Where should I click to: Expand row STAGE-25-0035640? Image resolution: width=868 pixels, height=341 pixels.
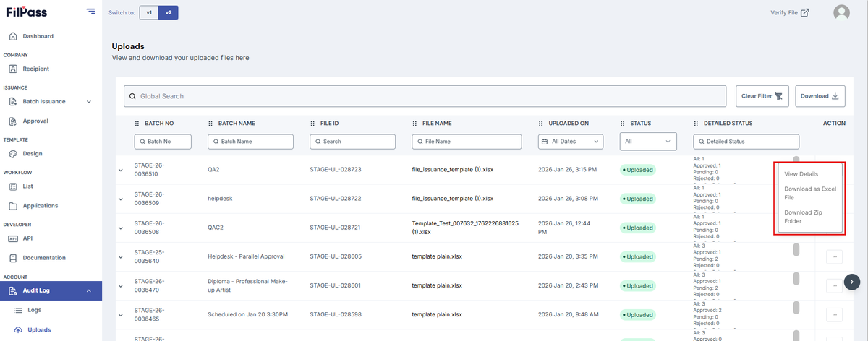pos(121,256)
